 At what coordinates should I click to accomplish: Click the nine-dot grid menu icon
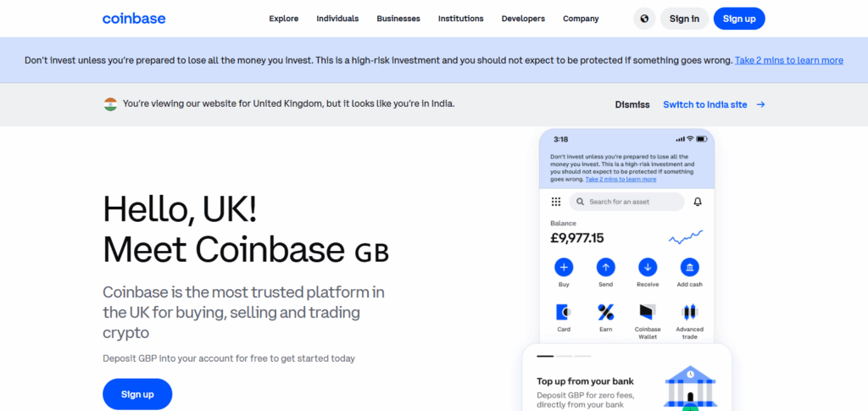tap(556, 202)
